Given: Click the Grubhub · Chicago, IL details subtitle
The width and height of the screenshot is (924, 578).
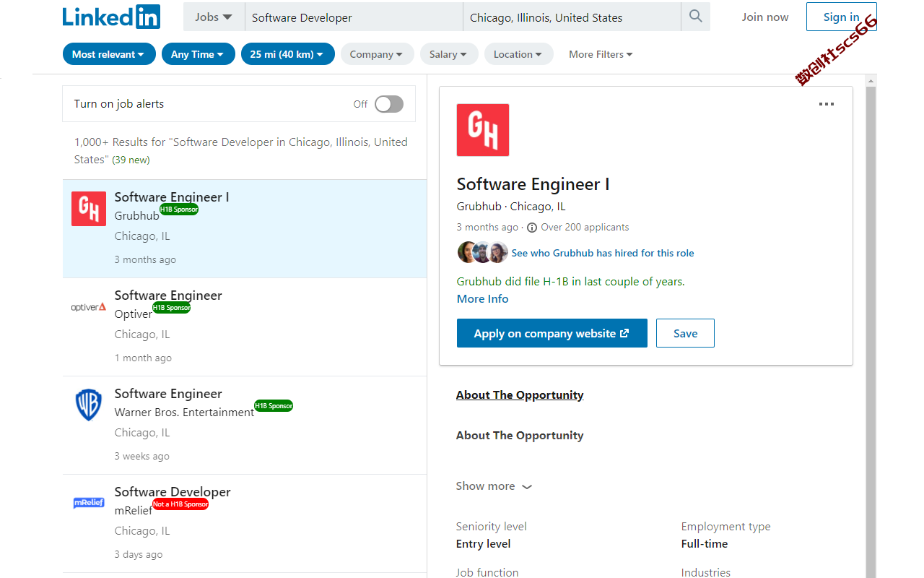Looking at the screenshot, I should 511,206.
